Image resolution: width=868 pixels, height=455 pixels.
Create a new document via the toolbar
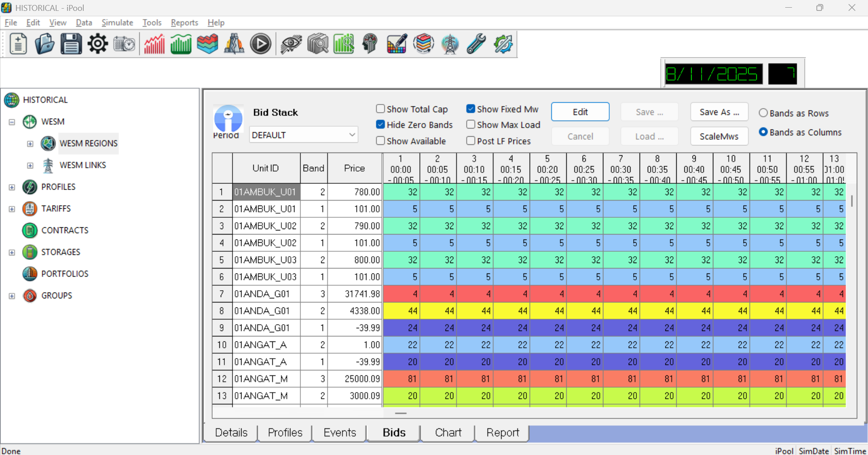[18, 43]
